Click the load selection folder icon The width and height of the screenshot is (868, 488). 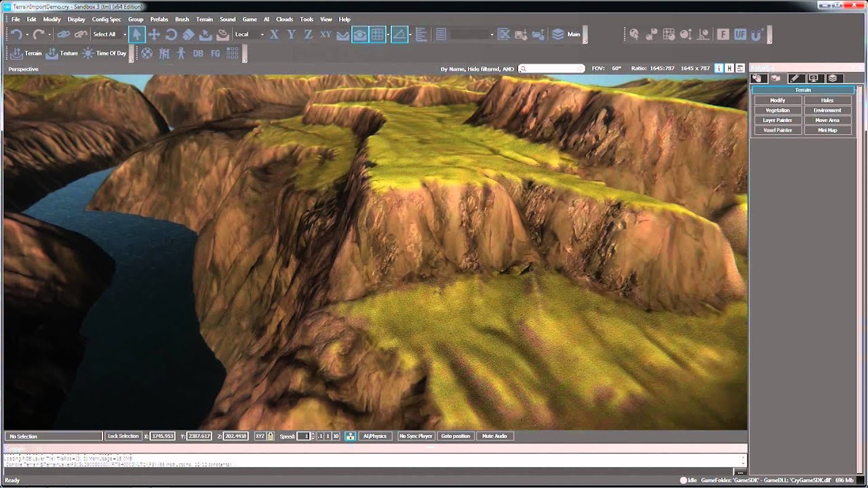[538, 34]
